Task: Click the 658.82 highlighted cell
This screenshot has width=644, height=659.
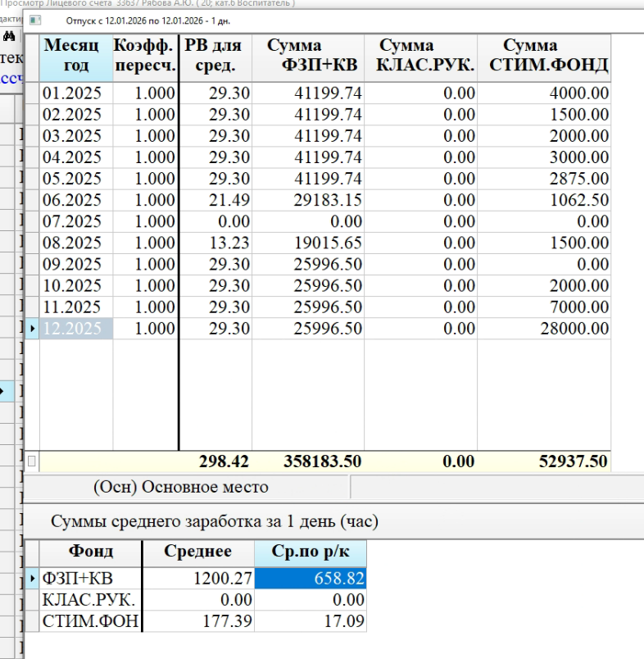Action: [x=311, y=579]
